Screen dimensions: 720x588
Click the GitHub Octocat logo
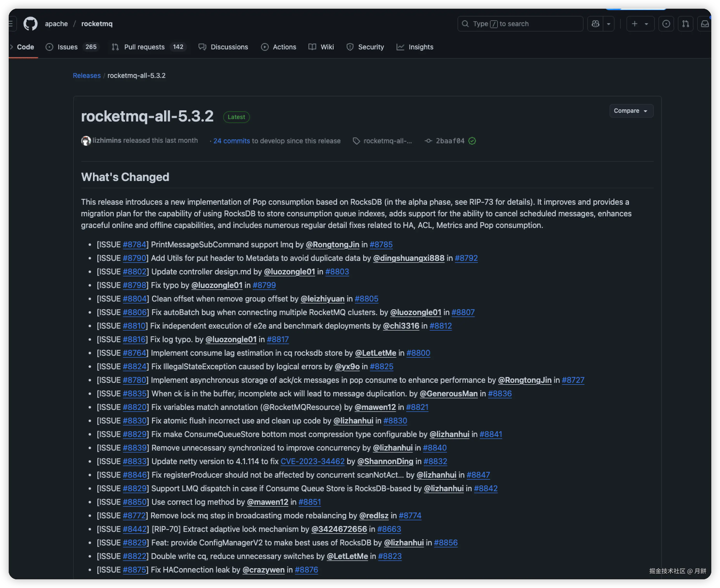pyautogui.click(x=30, y=24)
